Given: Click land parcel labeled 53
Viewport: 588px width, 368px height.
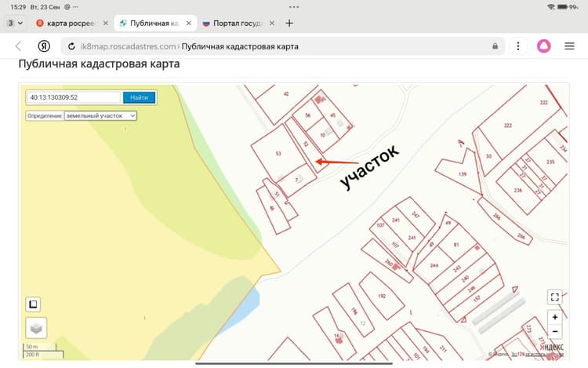Looking at the screenshot, I should tap(278, 154).
